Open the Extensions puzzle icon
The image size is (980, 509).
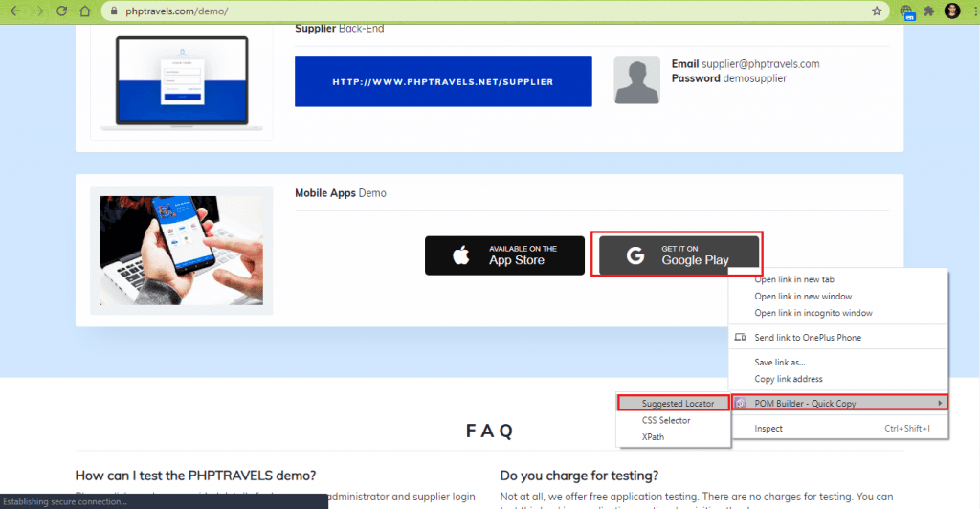pyautogui.click(x=929, y=11)
